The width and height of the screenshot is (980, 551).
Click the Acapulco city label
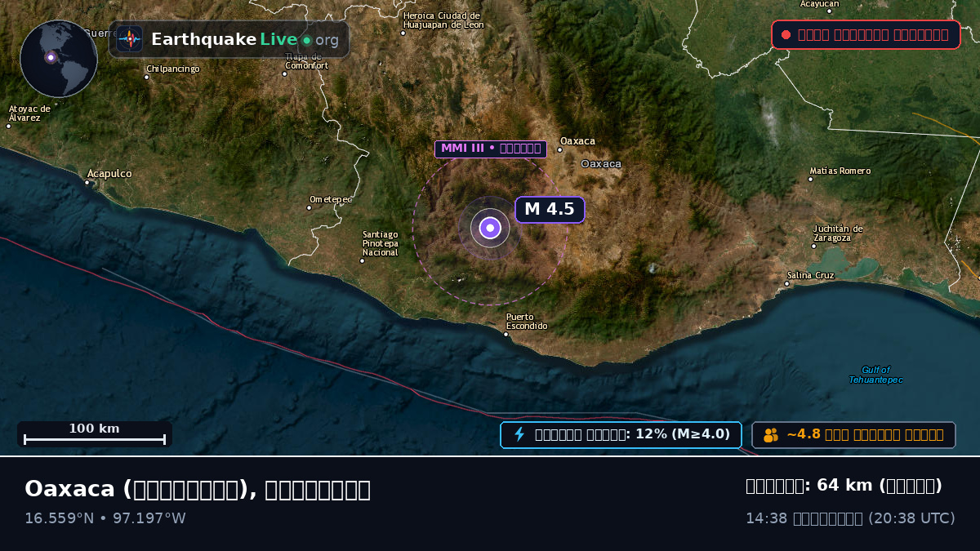pyautogui.click(x=109, y=174)
